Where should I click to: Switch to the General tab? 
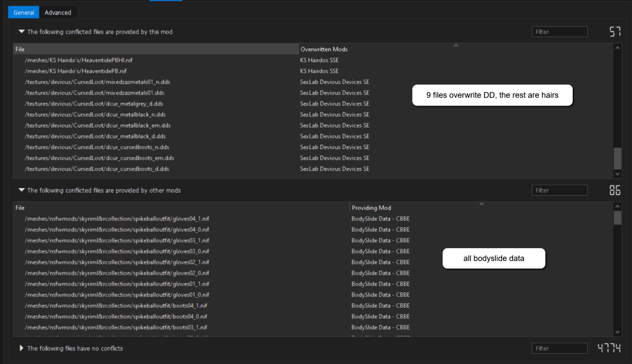24,12
